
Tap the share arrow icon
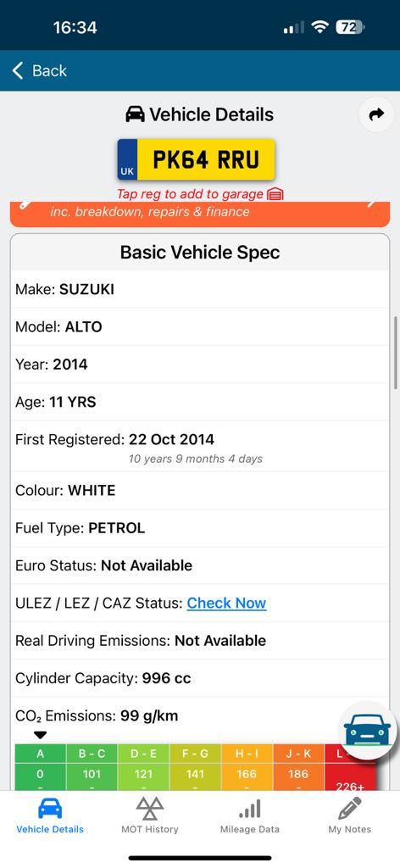[x=377, y=114]
